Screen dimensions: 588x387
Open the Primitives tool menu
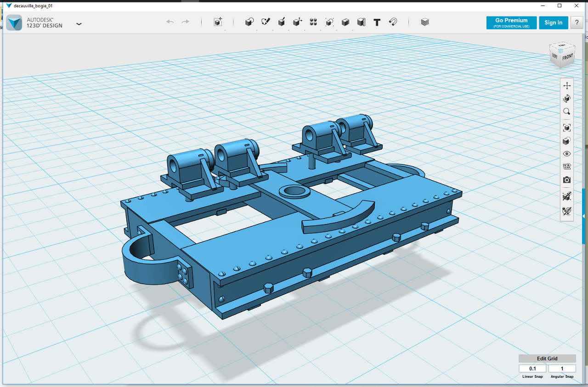249,22
